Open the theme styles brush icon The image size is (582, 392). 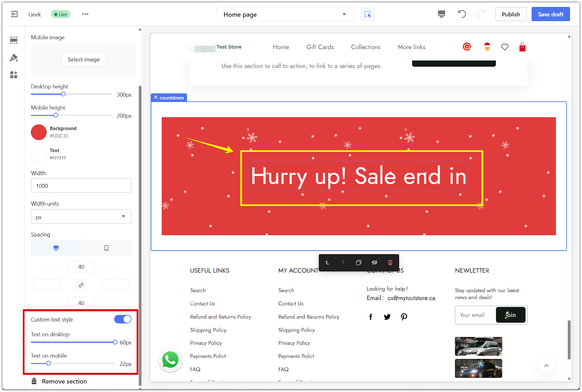(x=14, y=57)
